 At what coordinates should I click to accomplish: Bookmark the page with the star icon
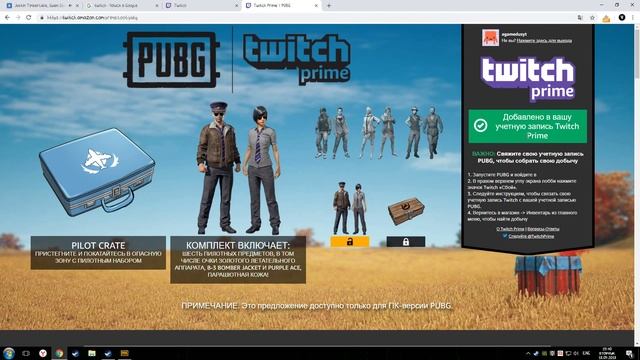(592, 18)
